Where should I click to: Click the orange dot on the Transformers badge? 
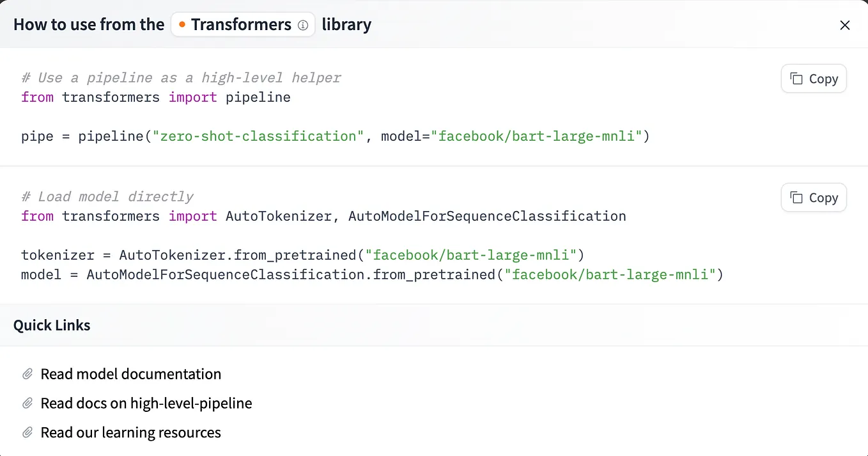coord(182,24)
